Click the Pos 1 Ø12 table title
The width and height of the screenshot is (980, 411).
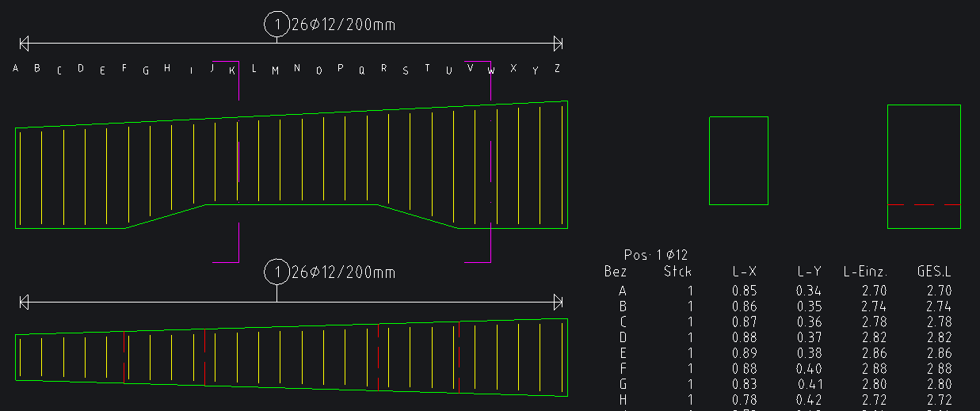tap(655, 255)
